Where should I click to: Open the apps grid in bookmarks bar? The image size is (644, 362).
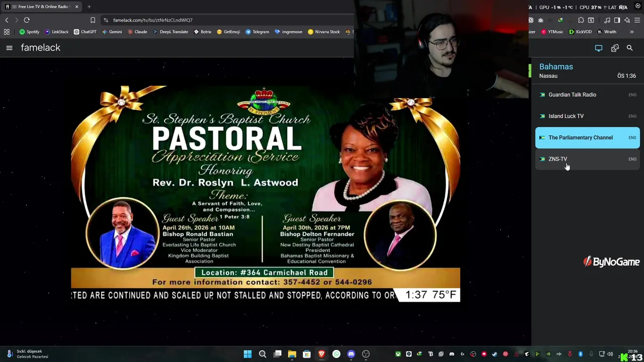tap(7, 32)
